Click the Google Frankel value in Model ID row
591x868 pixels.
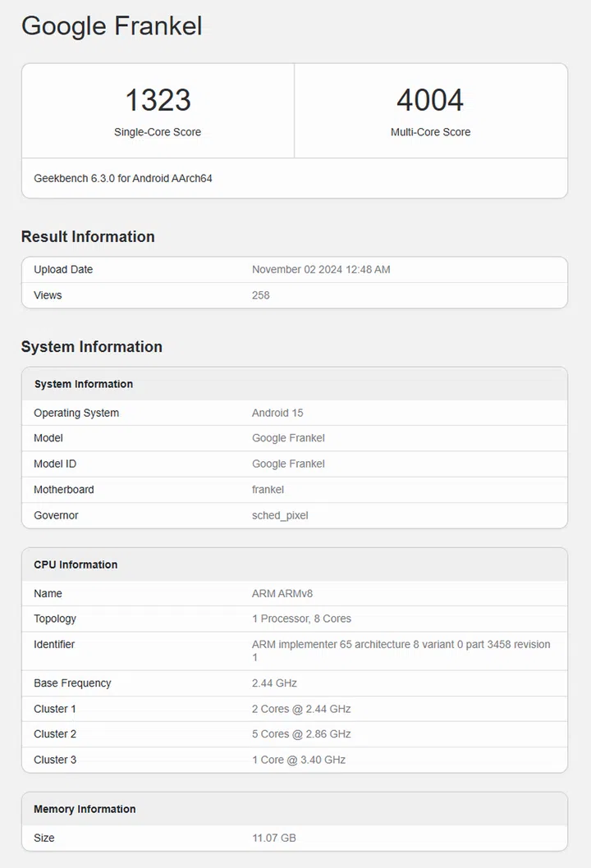288,464
